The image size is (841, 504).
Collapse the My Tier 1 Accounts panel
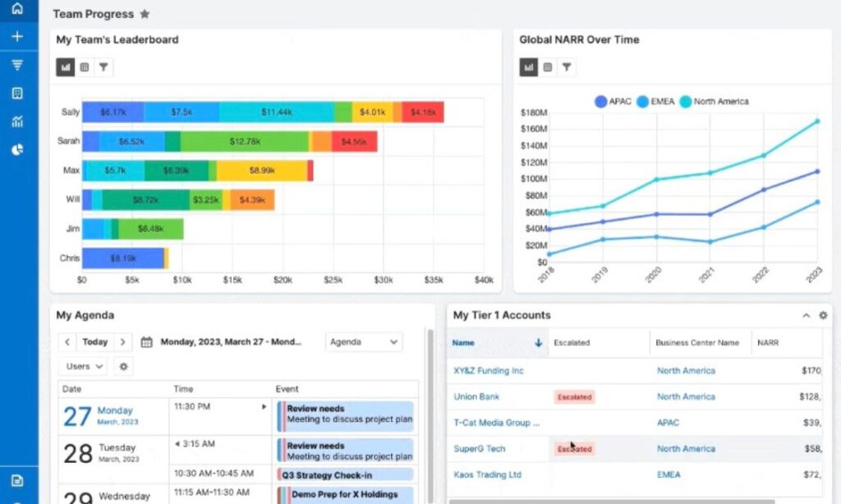pyautogui.click(x=805, y=315)
